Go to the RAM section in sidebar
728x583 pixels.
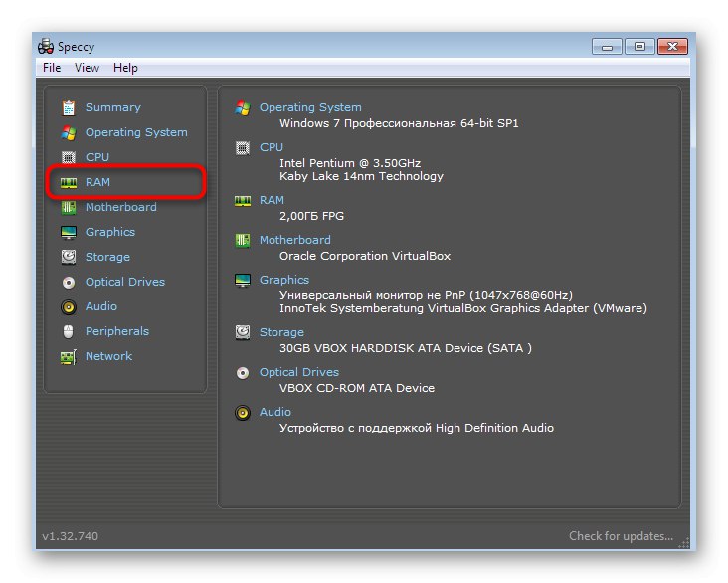[x=97, y=183]
